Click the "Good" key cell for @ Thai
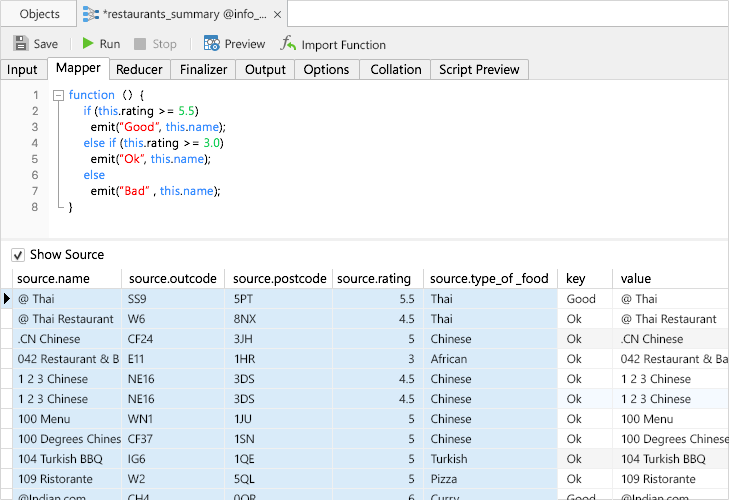 tap(585, 299)
